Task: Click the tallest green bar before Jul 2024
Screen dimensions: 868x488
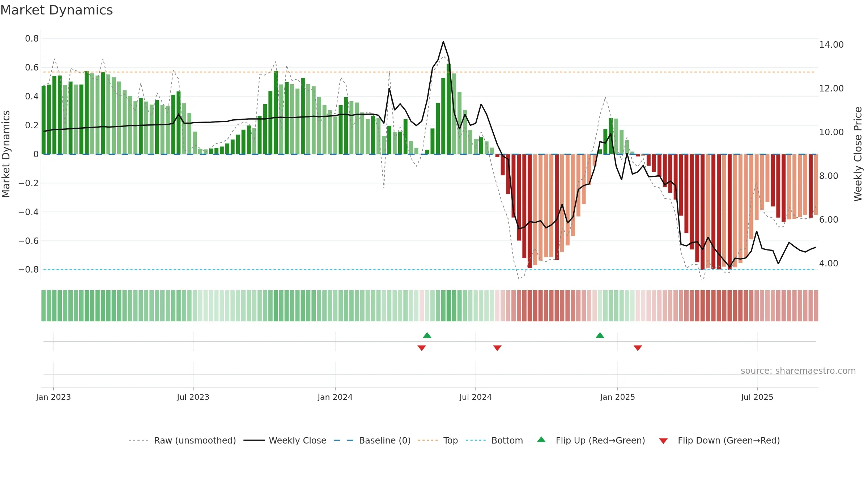Action: [449, 109]
